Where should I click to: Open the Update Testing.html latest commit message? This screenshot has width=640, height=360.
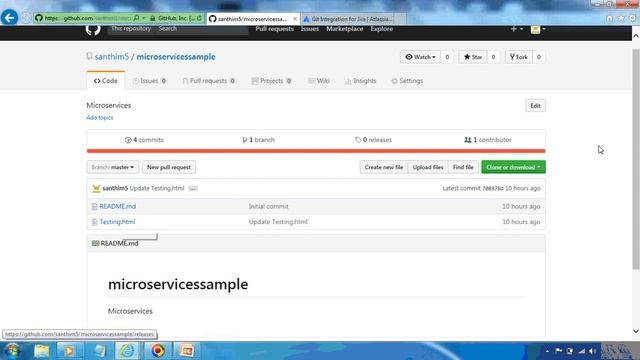point(157,188)
